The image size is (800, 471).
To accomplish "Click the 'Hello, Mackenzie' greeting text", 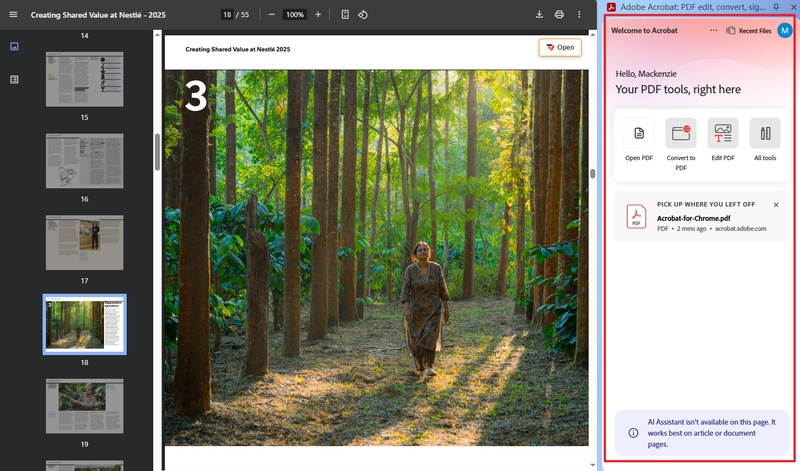I will tap(646, 73).
